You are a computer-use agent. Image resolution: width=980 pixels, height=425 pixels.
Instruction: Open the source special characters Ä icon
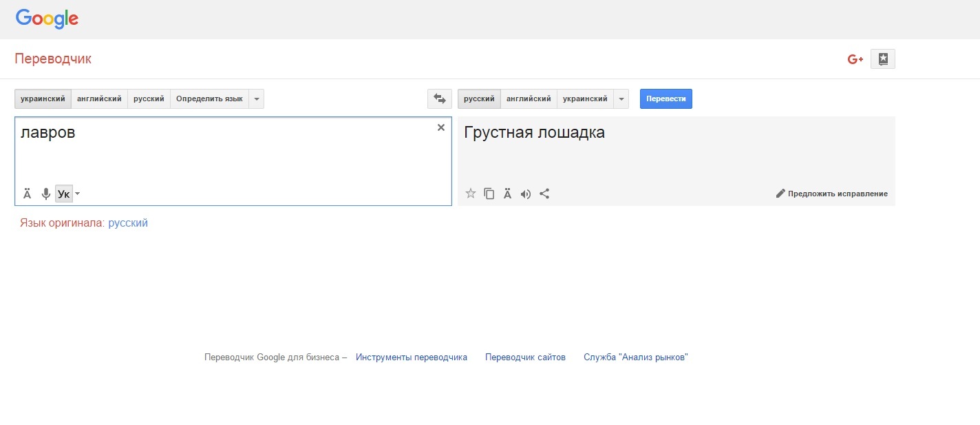pyautogui.click(x=28, y=194)
